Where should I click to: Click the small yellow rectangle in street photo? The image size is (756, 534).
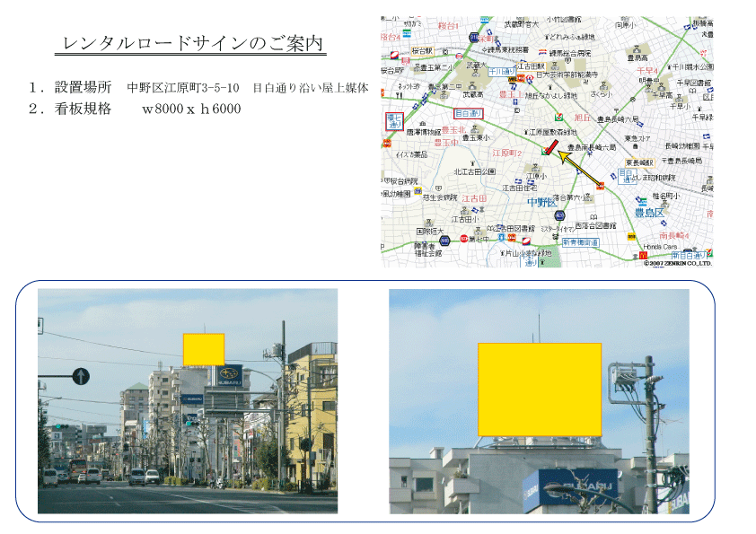[203, 349]
